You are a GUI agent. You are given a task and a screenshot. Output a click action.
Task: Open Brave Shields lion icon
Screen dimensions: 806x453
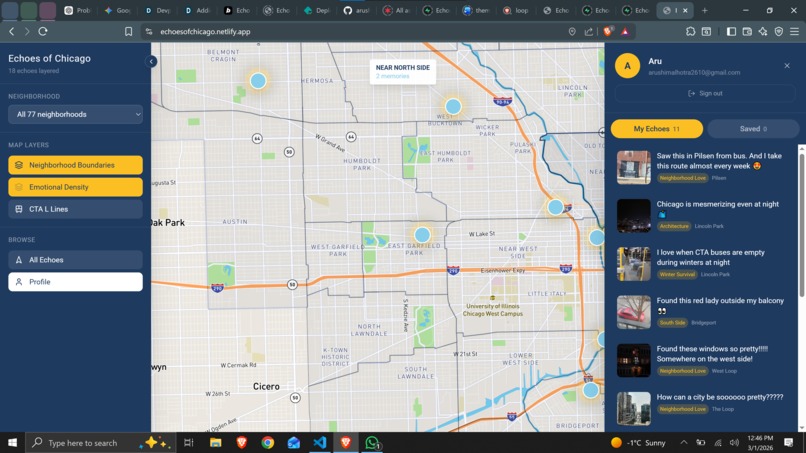pos(608,31)
